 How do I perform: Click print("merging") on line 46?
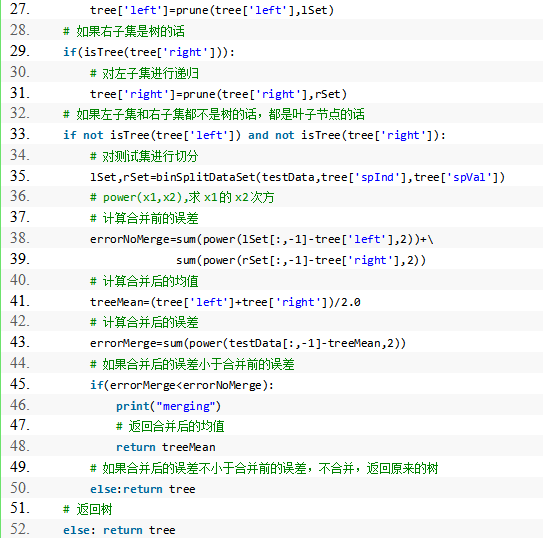168,406
